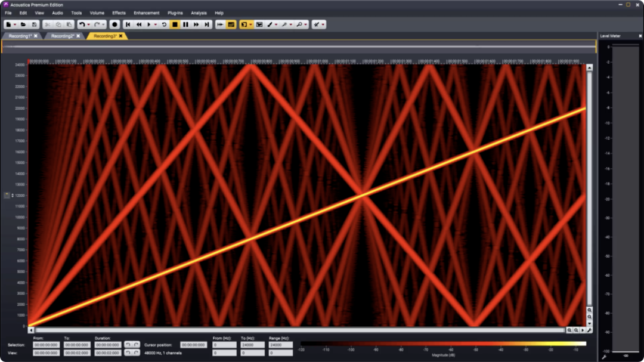Open spectrogram settings wrench below the vertical scrollbar
The width and height of the screenshot is (644, 362).
(590, 330)
